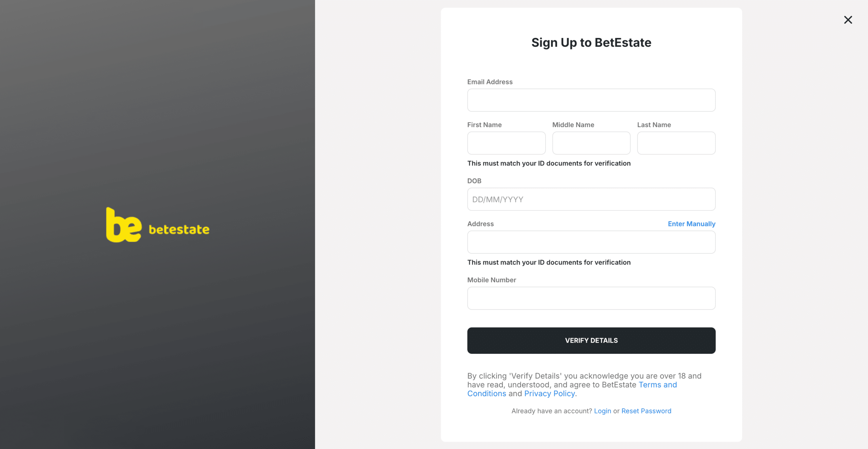Screen dimensions: 868x449
Task: Click the Sign Up to BetEstate heading
Action: [591, 43]
